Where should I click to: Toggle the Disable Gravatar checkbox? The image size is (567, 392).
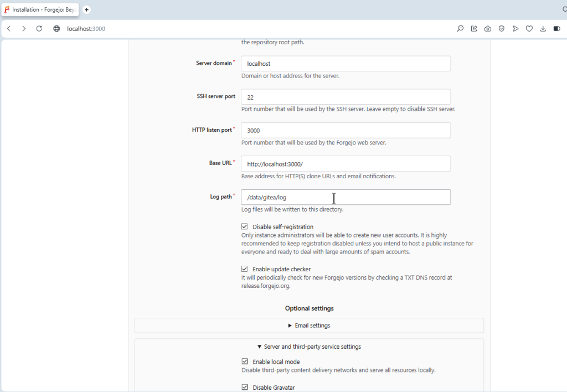pos(245,388)
